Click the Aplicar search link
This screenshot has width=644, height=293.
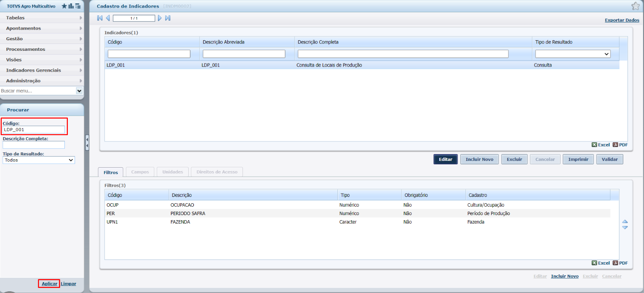click(50, 284)
